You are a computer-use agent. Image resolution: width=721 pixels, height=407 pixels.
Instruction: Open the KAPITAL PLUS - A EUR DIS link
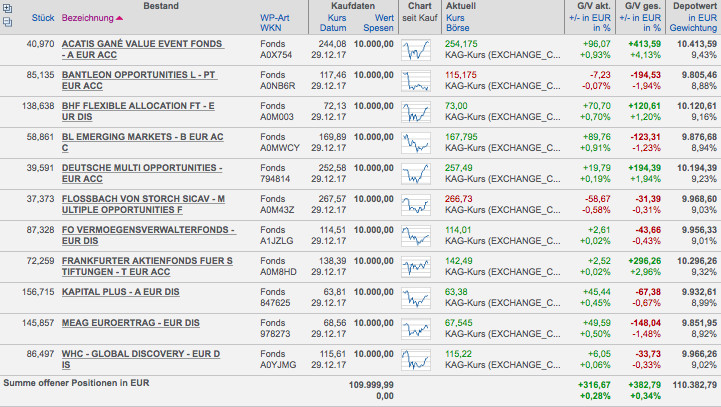120,292
